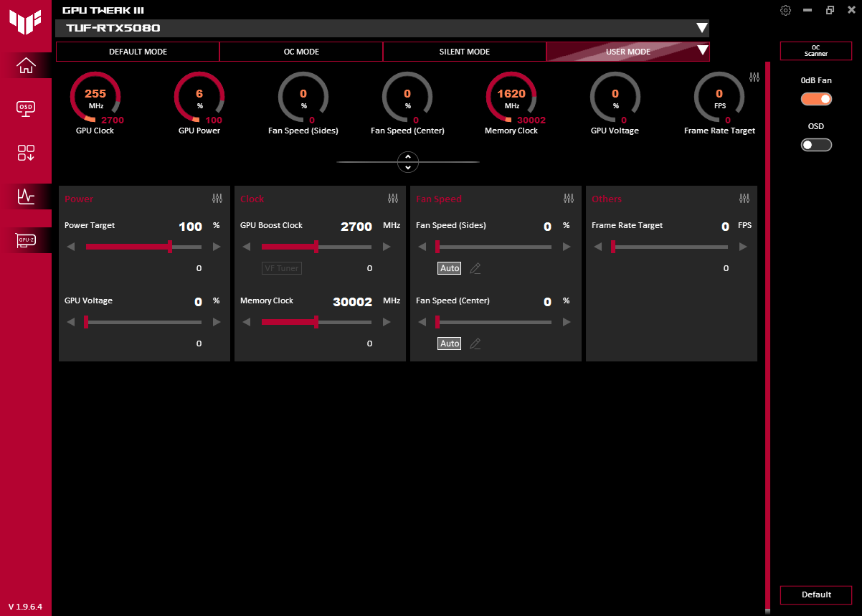The image size is (862, 616).
Task: Collapse the gauges section chevron
Action: coord(407,162)
